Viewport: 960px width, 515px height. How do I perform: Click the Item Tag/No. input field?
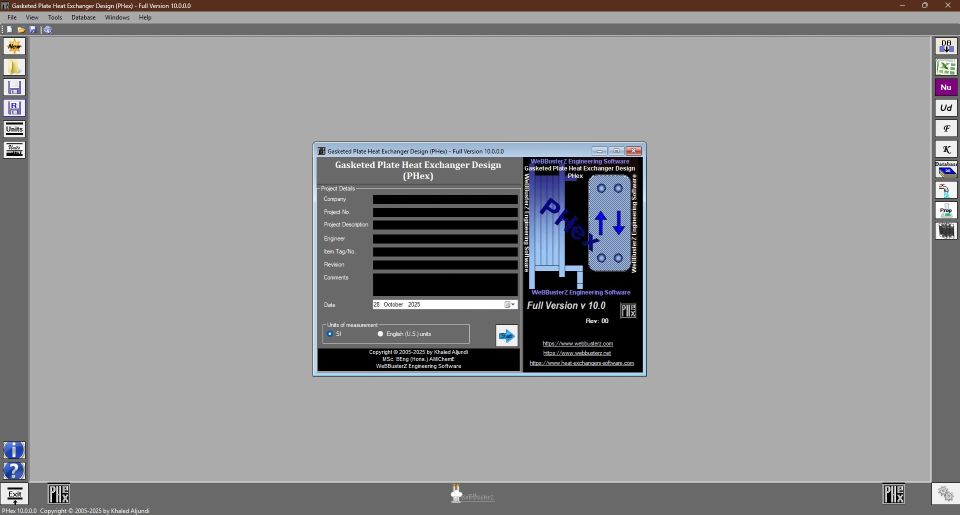(x=445, y=252)
